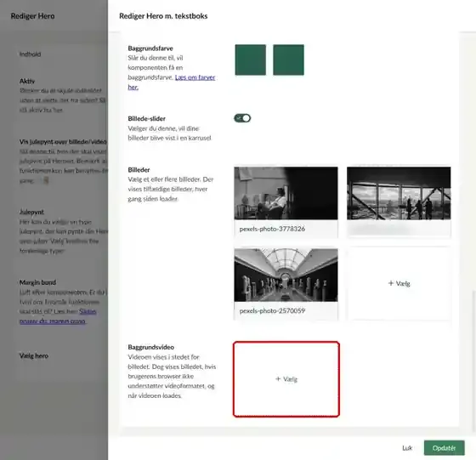Click 'Vis julepynt over billede/video' label
Viewport: 476px width, 460px height.
63,142
